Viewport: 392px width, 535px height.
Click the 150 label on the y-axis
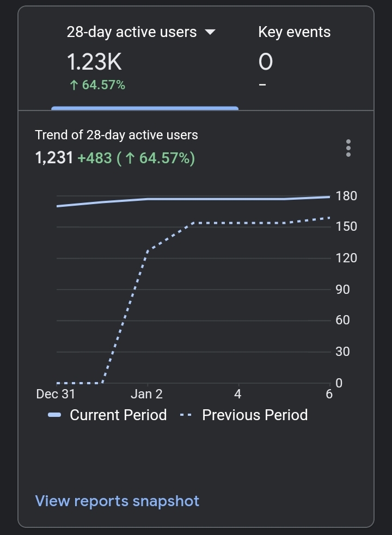click(346, 226)
